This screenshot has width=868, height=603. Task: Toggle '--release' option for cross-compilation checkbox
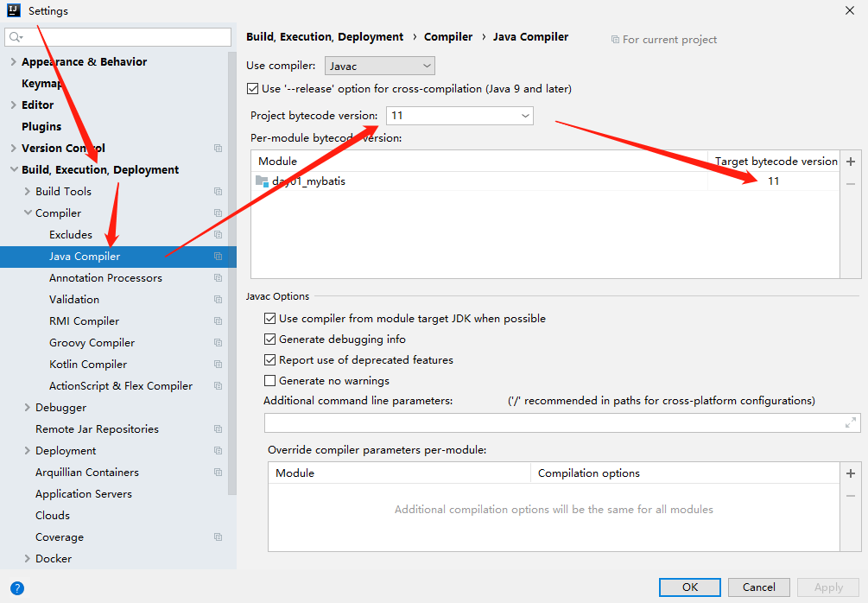pos(252,89)
